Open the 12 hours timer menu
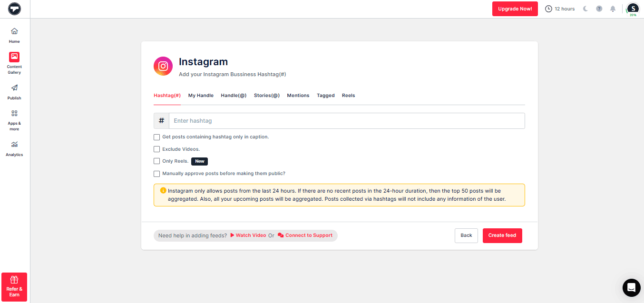644x303 pixels. coord(560,9)
